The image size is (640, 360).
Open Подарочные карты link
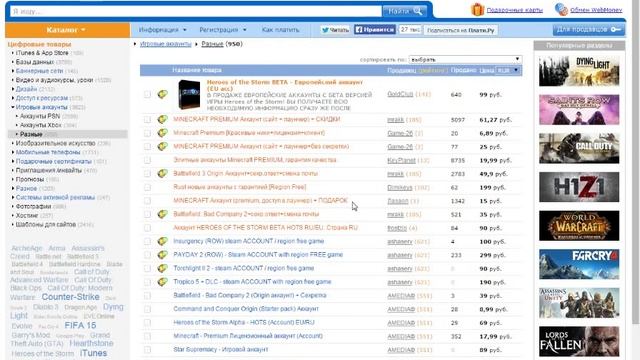[515, 10]
